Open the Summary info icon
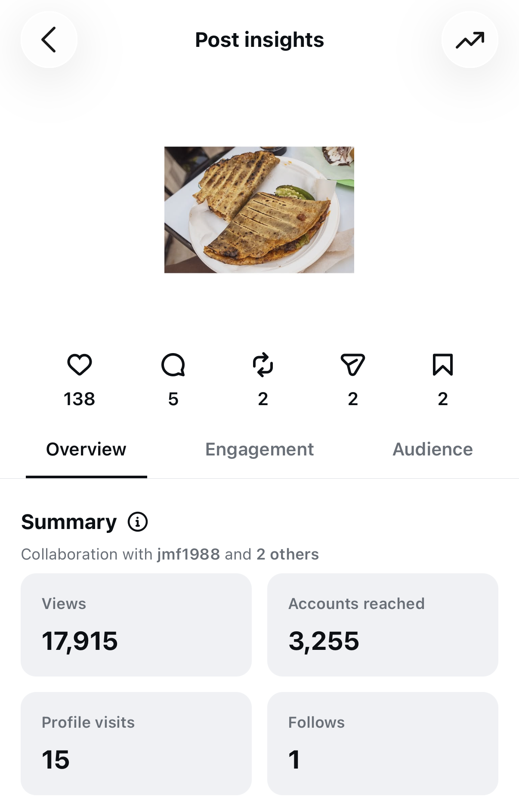The image size is (519, 812). click(138, 522)
